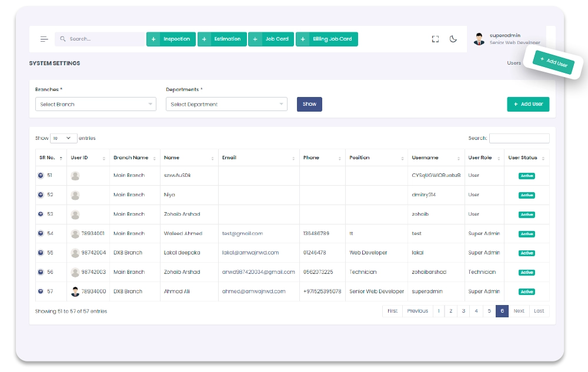Open the Select Branch dropdown
588x372 pixels.
click(95, 104)
